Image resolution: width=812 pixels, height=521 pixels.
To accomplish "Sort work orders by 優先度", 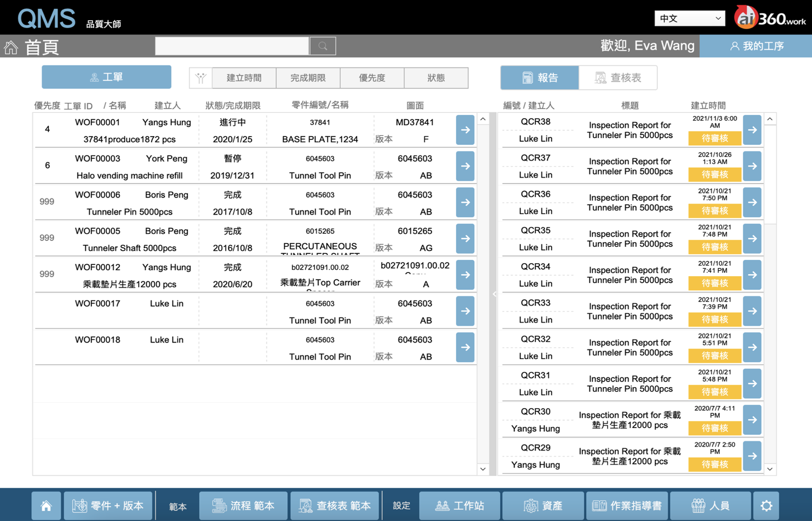I will [x=372, y=78].
